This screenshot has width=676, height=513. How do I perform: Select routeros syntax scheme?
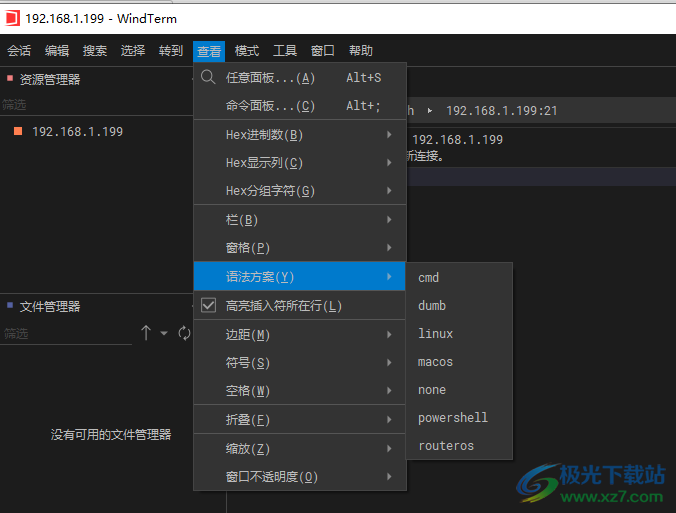[459, 446]
